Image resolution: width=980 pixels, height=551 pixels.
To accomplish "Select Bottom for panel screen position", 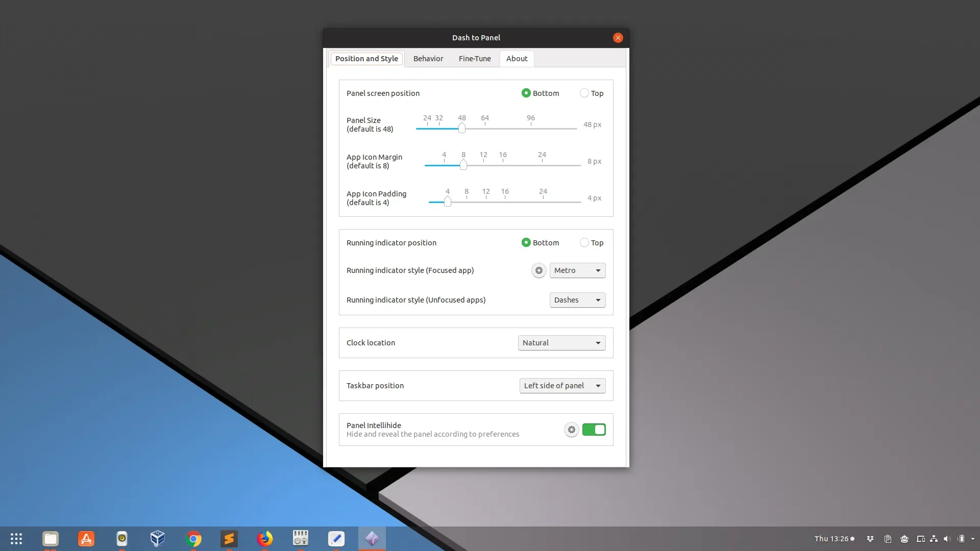I will tap(526, 93).
